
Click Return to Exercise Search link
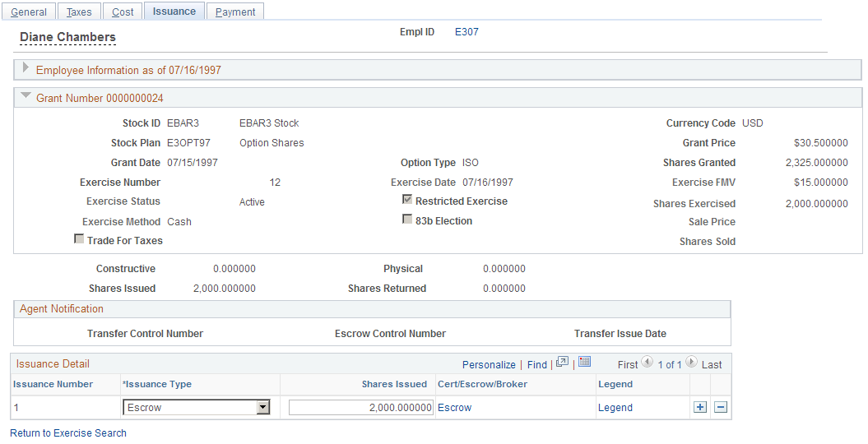[x=68, y=433]
